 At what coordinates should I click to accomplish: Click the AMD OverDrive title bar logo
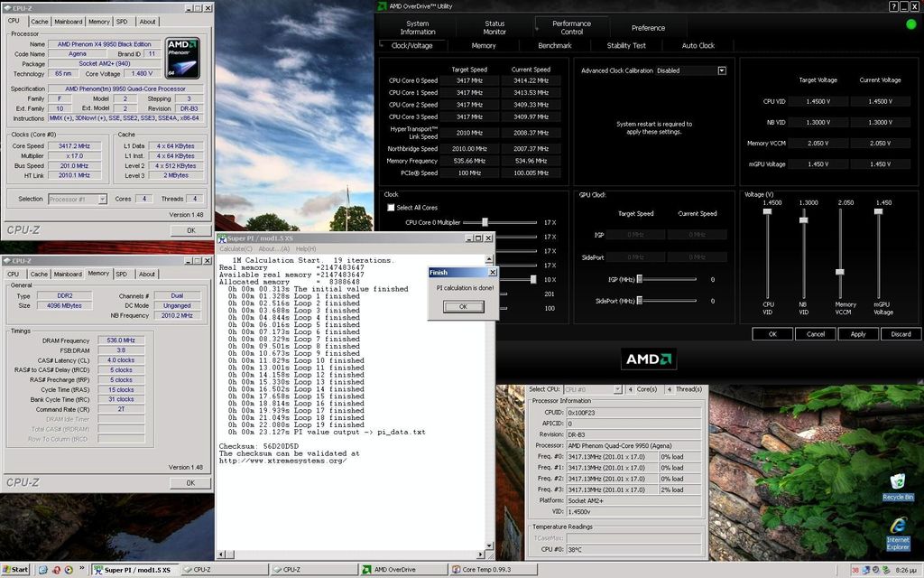[x=382, y=6]
